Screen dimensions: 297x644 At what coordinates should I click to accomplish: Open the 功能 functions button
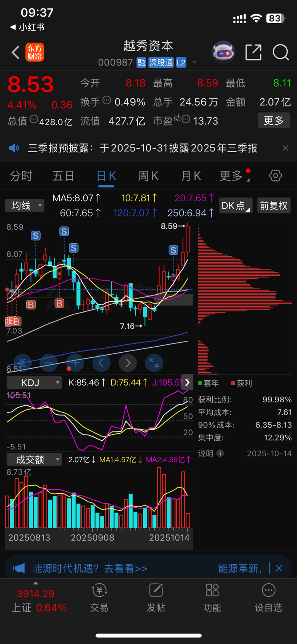tap(212, 598)
